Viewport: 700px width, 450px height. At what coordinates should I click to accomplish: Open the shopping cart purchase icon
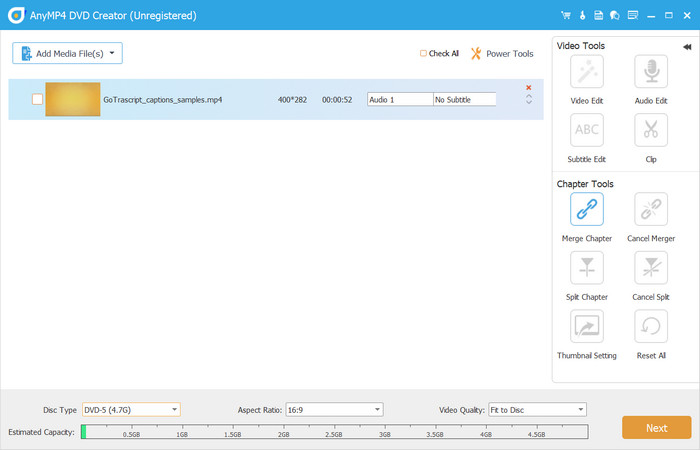tap(566, 15)
